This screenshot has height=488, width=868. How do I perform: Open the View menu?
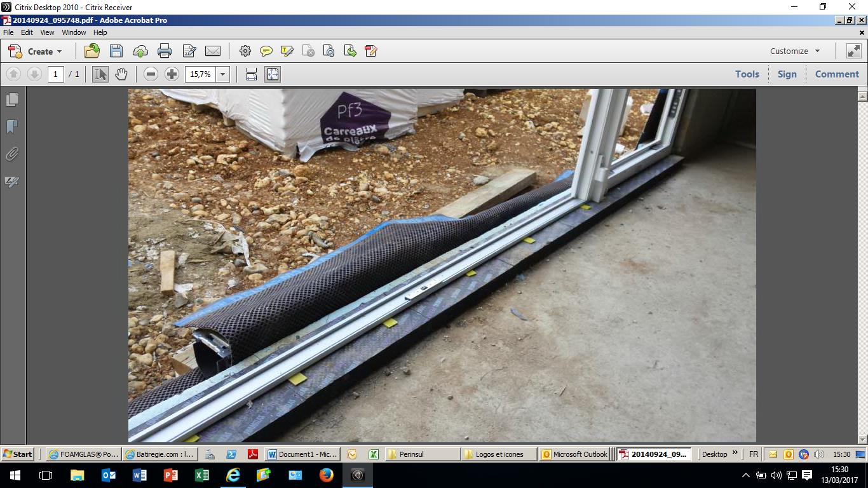click(47, 32)
